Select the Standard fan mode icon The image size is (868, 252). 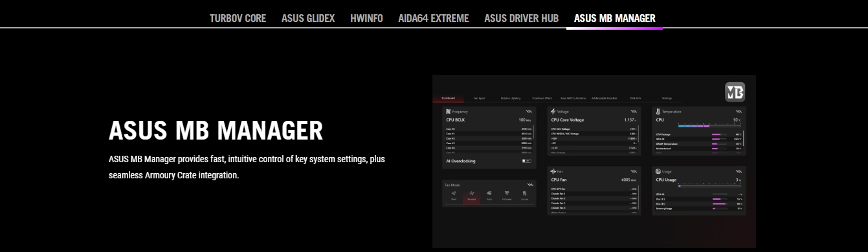[x=472, y=194]
